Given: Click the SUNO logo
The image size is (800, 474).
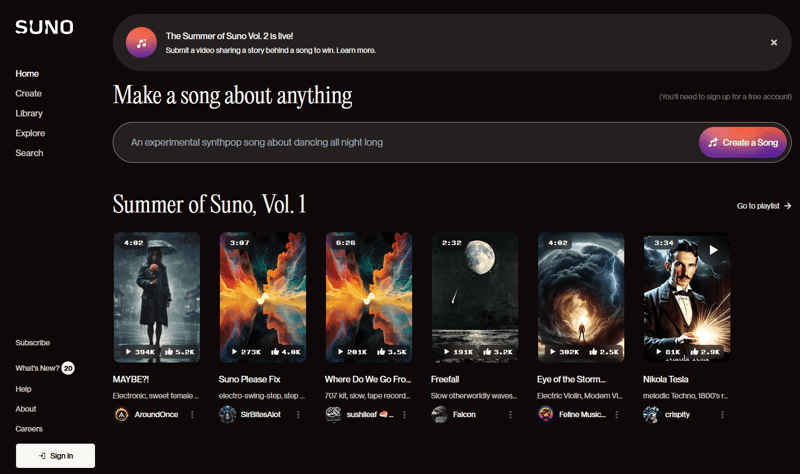Looking at the screenshot, I should (44, 27).
